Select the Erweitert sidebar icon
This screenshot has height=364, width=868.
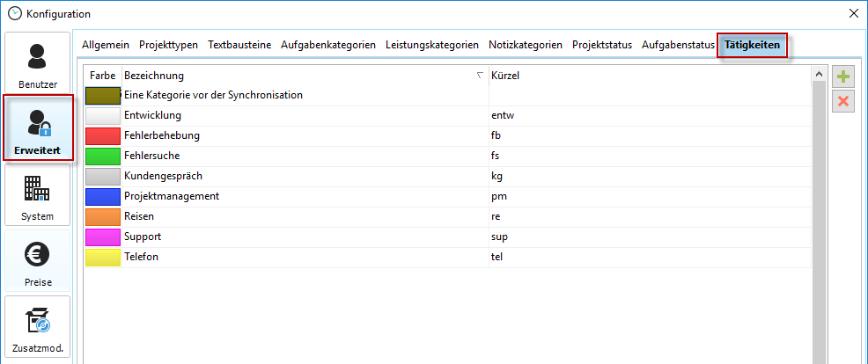37,128
